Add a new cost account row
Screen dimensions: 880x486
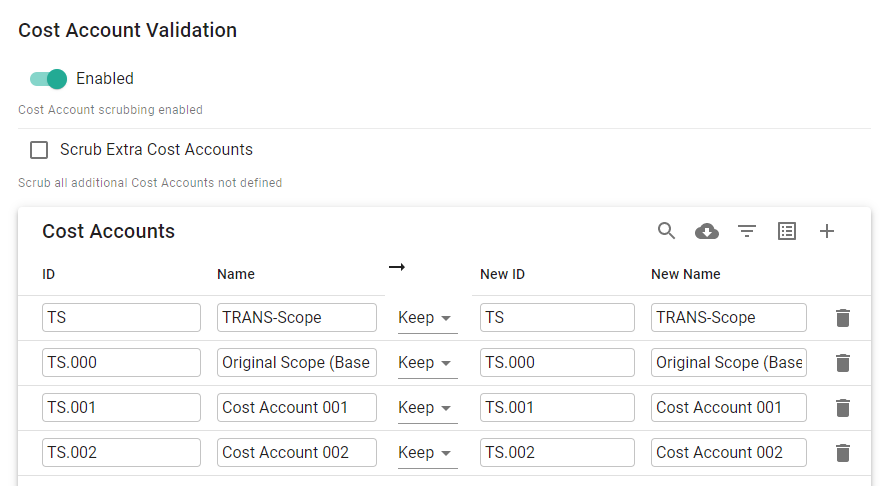coord(827,231)
